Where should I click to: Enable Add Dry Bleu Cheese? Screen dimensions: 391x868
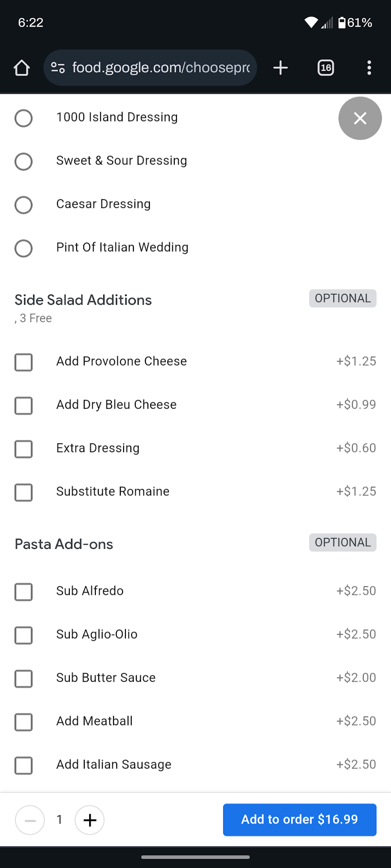pos(24,406)
